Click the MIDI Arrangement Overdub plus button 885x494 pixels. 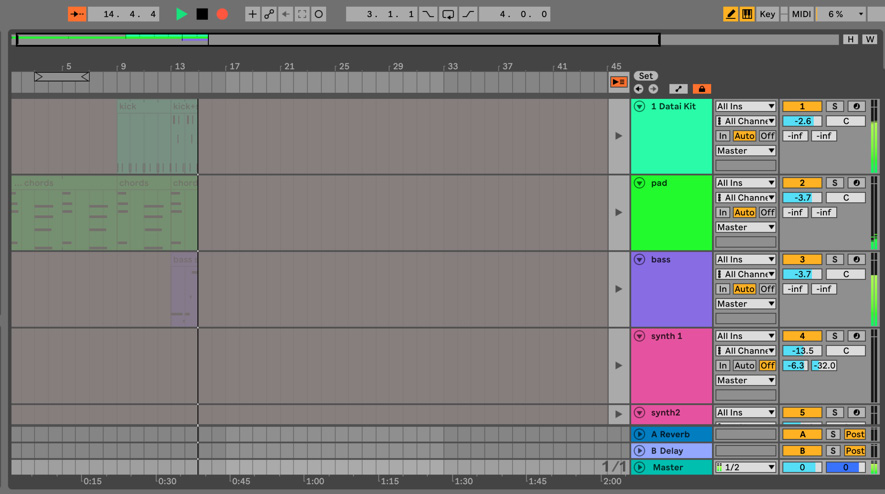252,14
